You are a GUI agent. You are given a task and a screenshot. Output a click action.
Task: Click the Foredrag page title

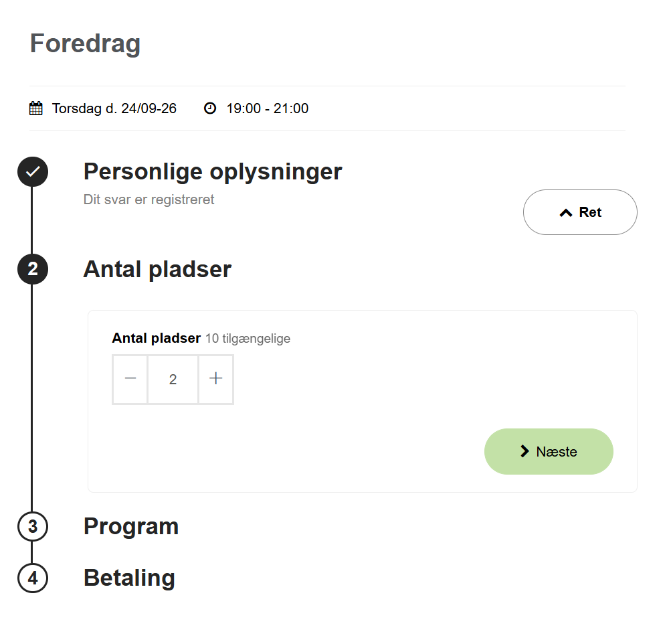coord(84,43)
